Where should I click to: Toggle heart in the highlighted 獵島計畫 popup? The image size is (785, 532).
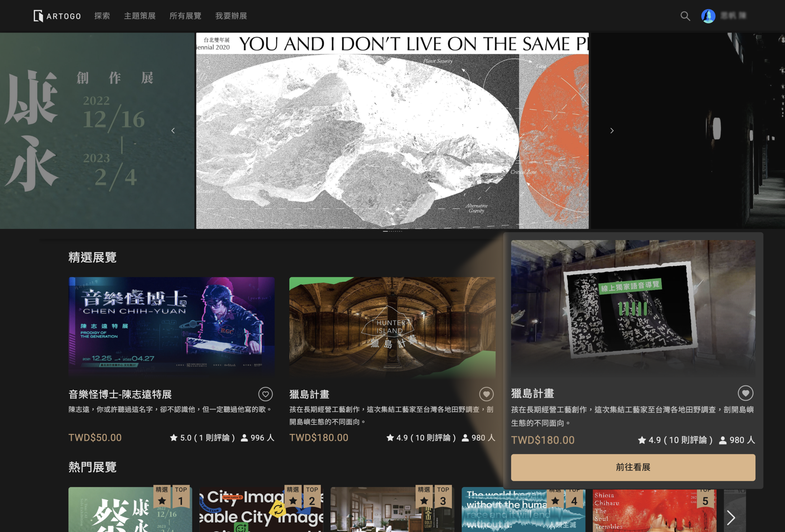pos(745,393)
